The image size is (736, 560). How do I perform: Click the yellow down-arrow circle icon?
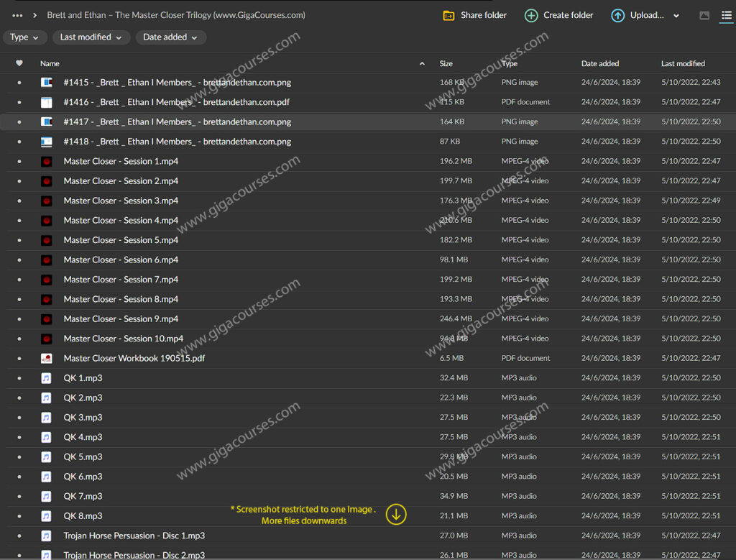tap(396, 514)
